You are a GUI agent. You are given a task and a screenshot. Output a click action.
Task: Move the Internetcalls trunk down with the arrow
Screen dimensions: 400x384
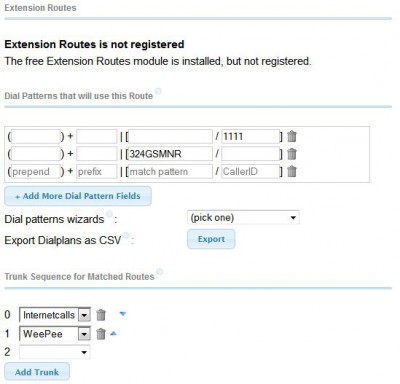[x=123, y=314]
